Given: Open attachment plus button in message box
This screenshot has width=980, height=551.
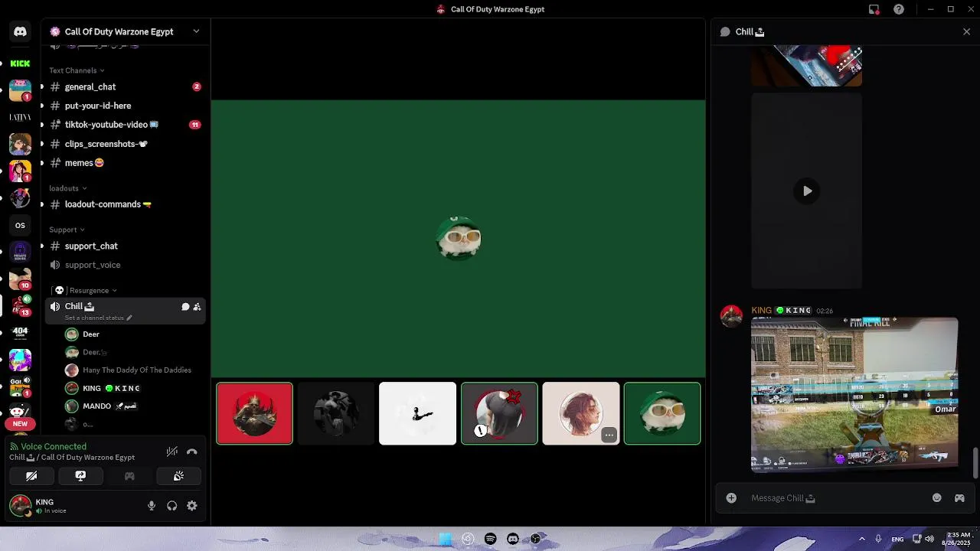Looking at the screenshot, I should click(731, 498).
